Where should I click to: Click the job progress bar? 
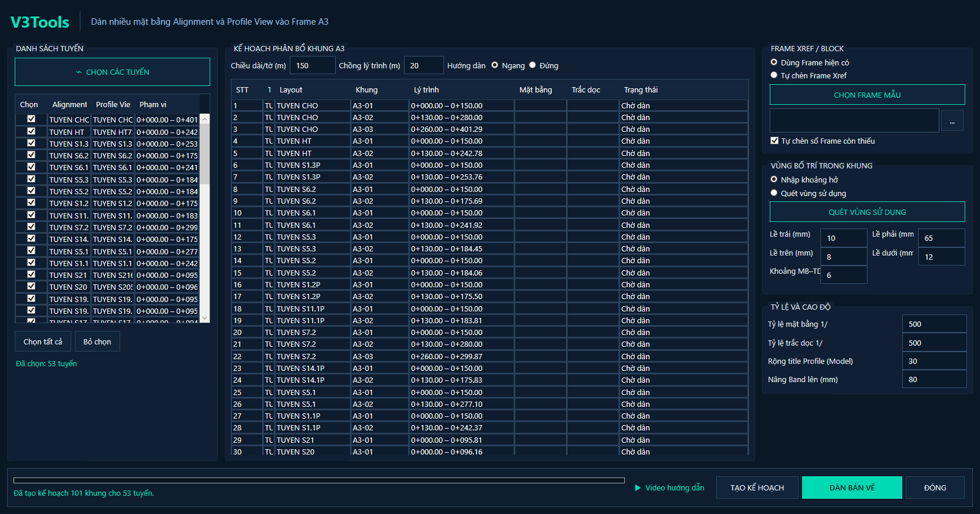(x=319, y=480)
